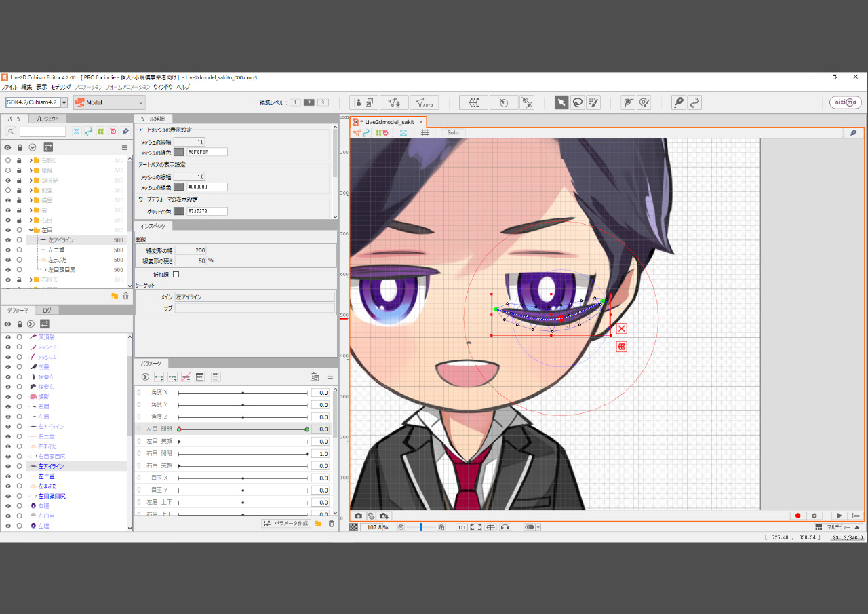
Task: Click the mesh line color swatch #8F8F8F
Action: [x=179, y=152]
